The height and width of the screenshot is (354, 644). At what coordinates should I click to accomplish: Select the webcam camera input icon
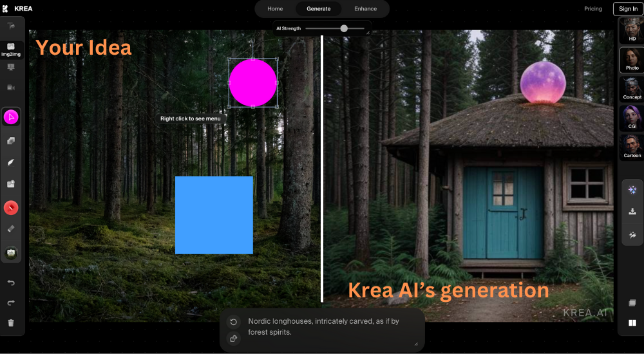11,88
